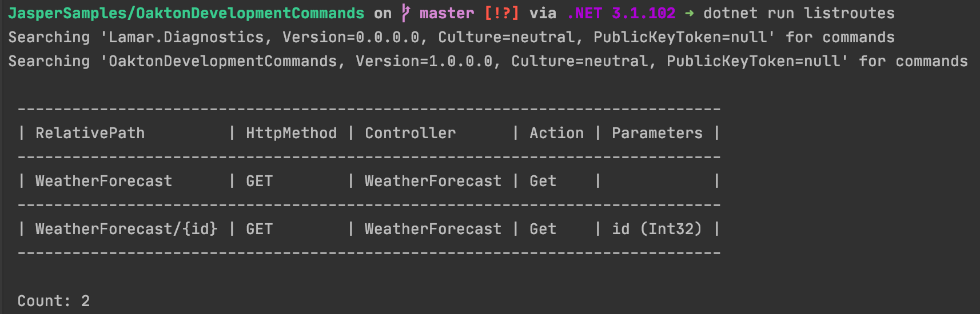Click the Lamar.Diagnostics assembly name
The width and height of the screenshot is (980, 314).
point(186,37)
